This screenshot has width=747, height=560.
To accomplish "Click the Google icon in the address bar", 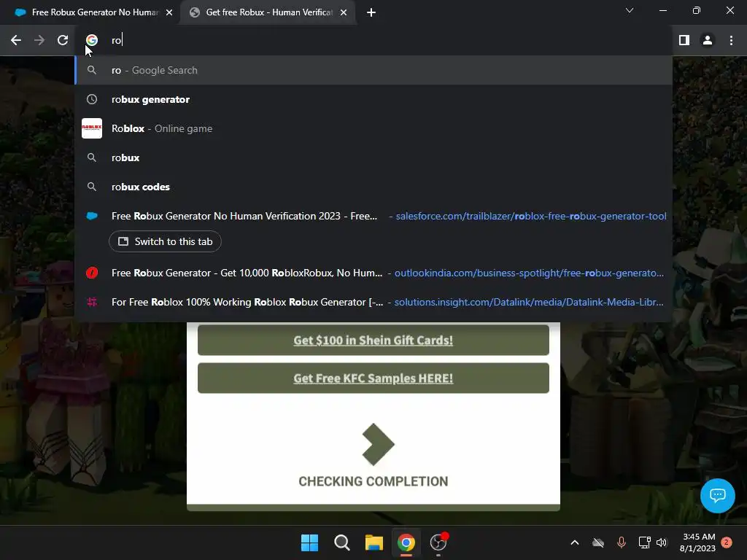I will [x=92, y=41].
